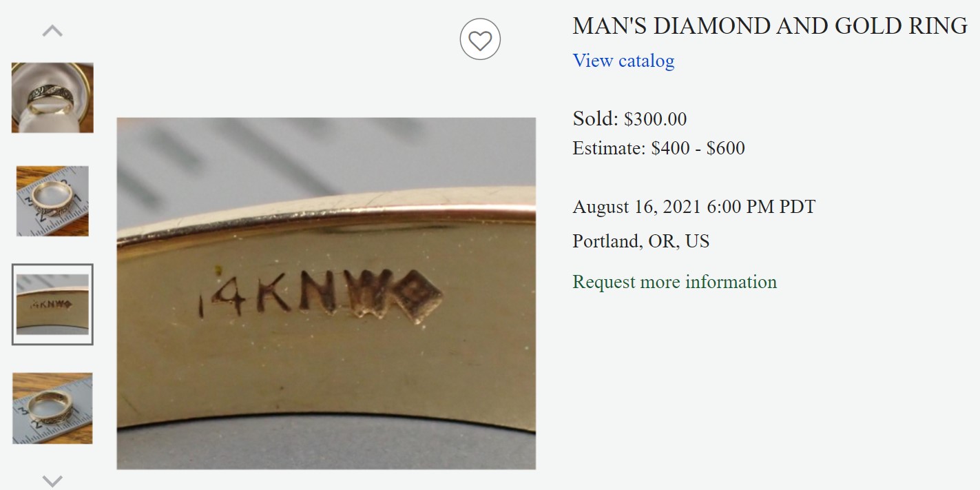Click the Portland, OR, US location text
980x490 pixels.
pyautogui.click(x=640, y=241)
